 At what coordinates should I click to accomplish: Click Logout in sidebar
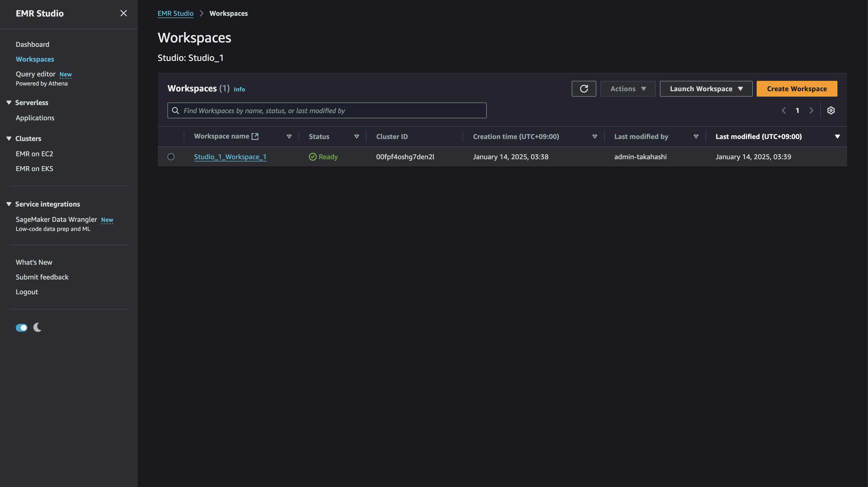point(27,292)
